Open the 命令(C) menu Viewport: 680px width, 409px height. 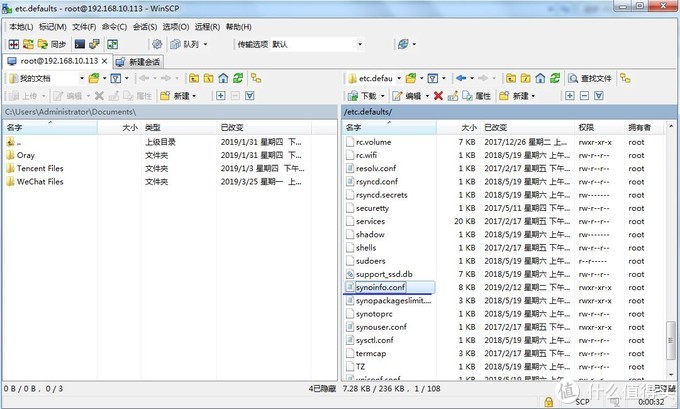click(114, 27)
